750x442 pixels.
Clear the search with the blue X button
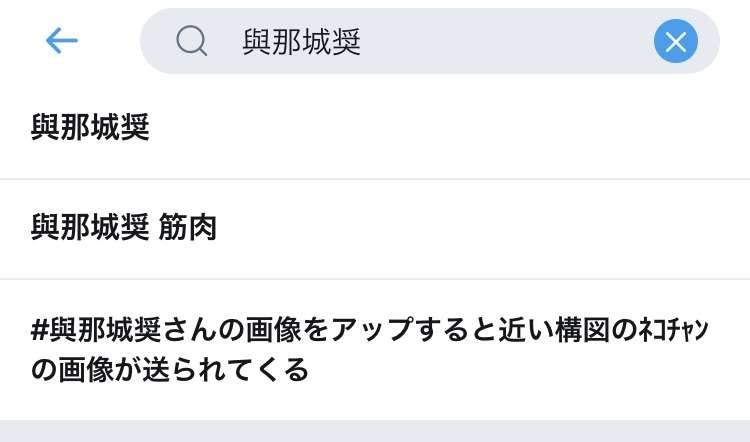click(675, 41)
